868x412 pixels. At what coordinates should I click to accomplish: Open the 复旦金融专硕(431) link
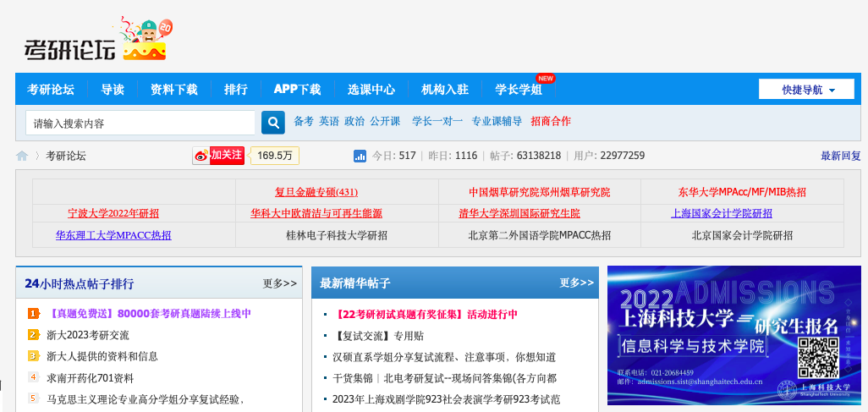coord(316,192)
